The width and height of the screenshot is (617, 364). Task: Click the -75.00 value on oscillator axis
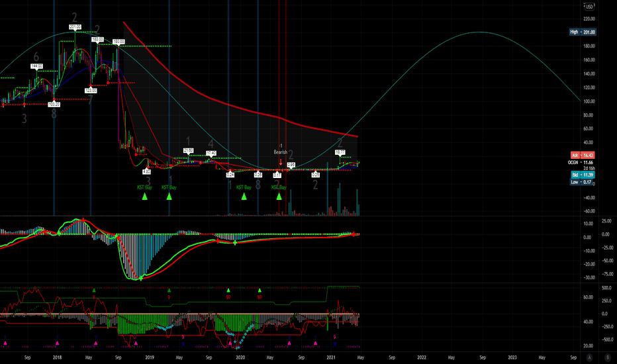pos(608,274)
